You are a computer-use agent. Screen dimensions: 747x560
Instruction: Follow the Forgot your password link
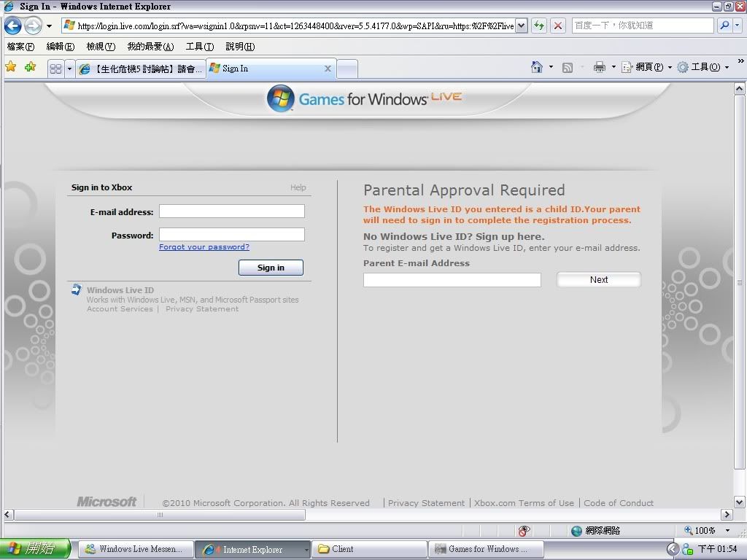click(x=204, y=247)
